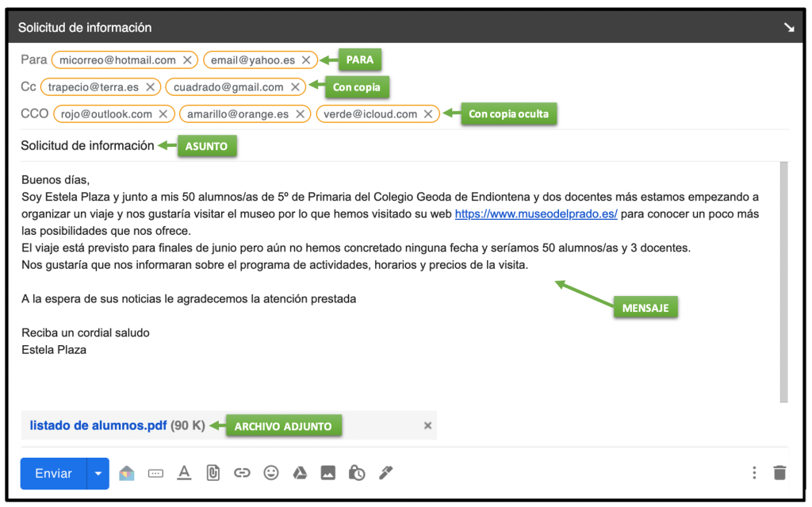Open the send options dropdown arrow
This screenshot has width=812, height=507.
pos(98,473)
